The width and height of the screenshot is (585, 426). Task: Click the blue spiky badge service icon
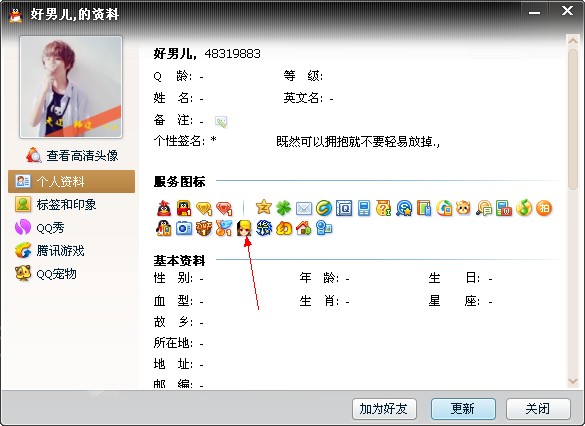pos(264,228)
